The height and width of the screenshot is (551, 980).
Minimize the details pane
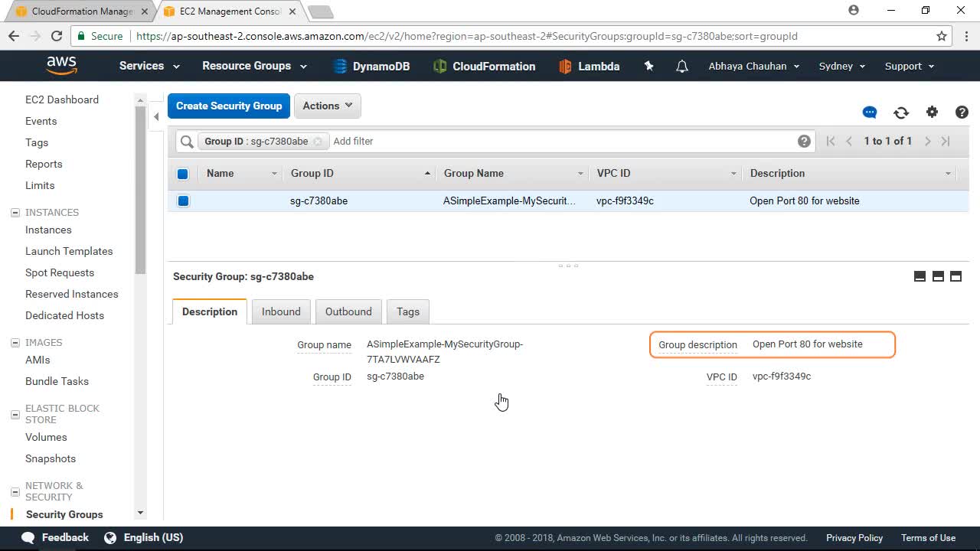coord(920,276)
